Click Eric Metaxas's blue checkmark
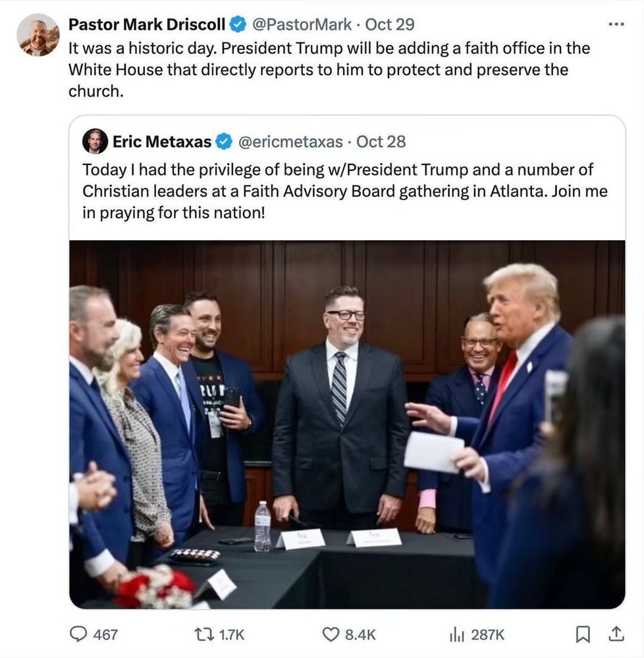Image resolution: width=644 pixels, height=658 pixels. (223, 141)
